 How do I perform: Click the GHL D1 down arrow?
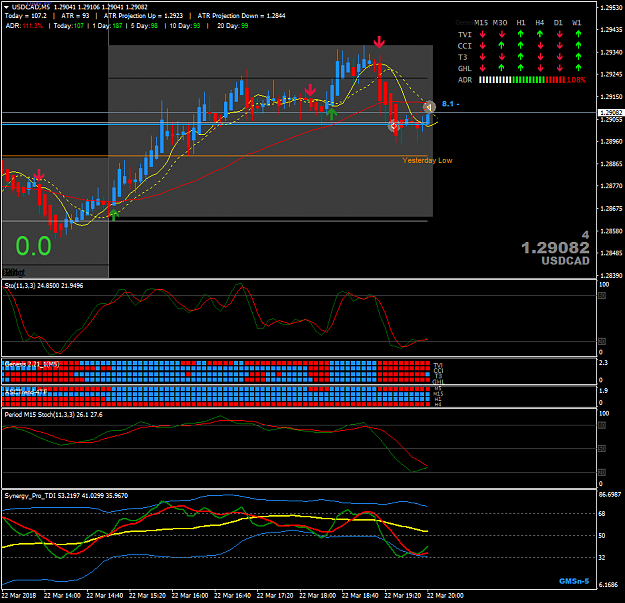pyautogui.click(x=559, y=68)
